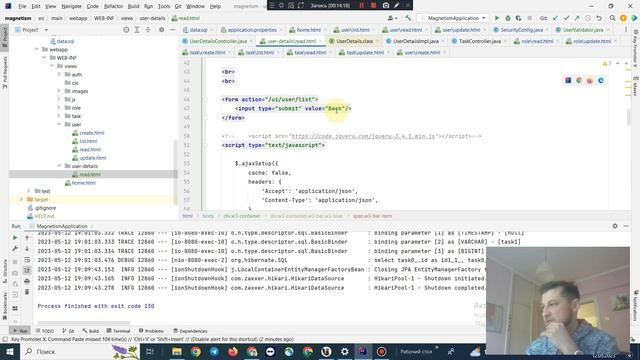Hide the Project panel with minus icon
The image size is (640, 360).
(172, 30)
